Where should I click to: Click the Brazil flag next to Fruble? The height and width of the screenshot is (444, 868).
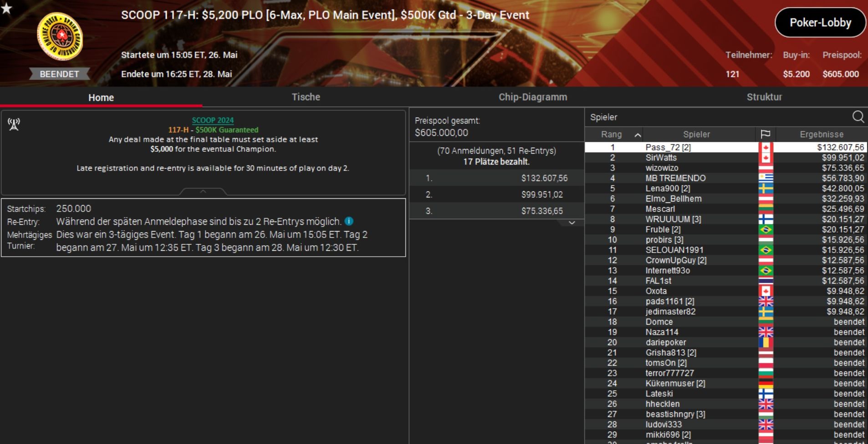click(x=766, y=229)
